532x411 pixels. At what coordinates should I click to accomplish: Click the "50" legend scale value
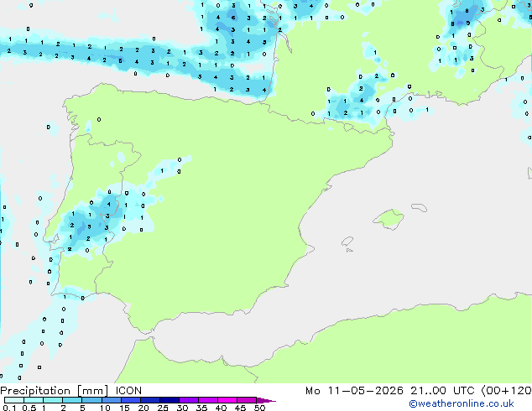pyautogui.click(x=259, y=408)
